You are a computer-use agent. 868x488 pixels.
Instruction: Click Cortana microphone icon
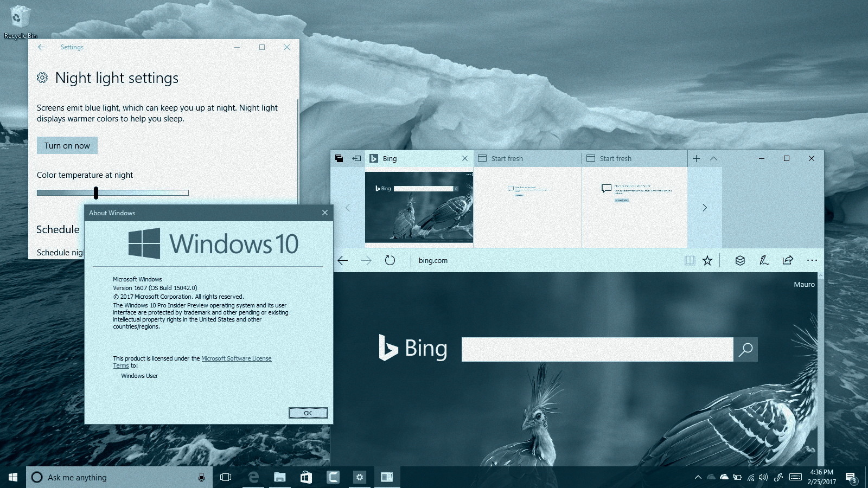[x=201, y=477]
